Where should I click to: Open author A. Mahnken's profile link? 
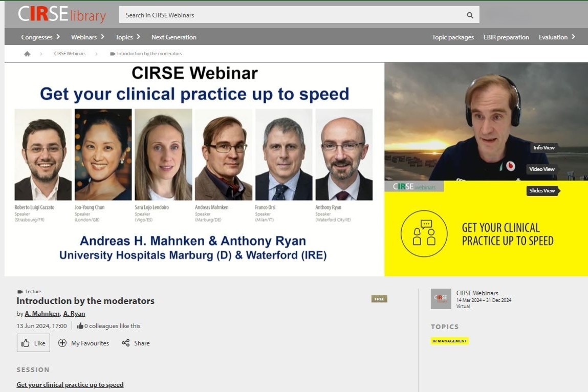click(42, 314)
